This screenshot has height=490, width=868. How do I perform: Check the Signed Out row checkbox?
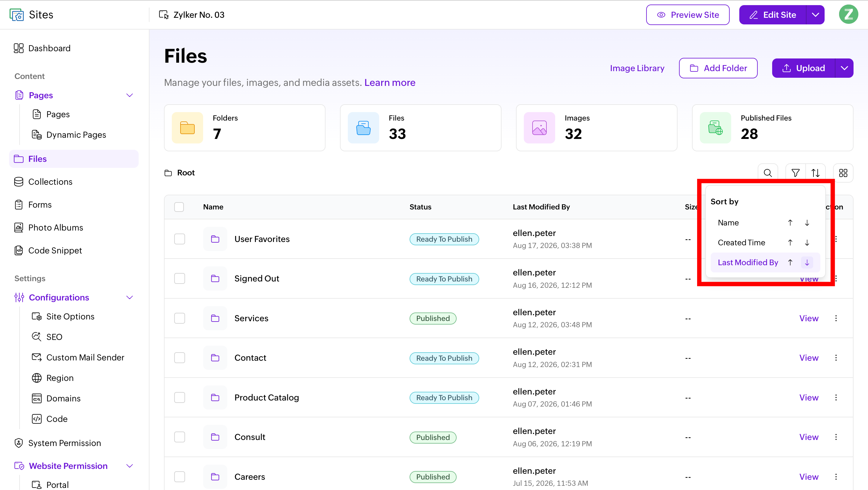coord(180,278)
